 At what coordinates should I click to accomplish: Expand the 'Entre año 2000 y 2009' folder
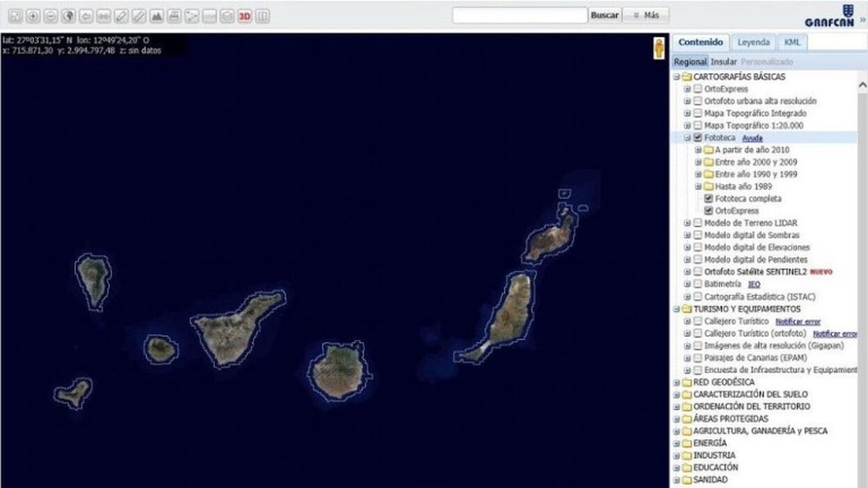tap(698, 162)
